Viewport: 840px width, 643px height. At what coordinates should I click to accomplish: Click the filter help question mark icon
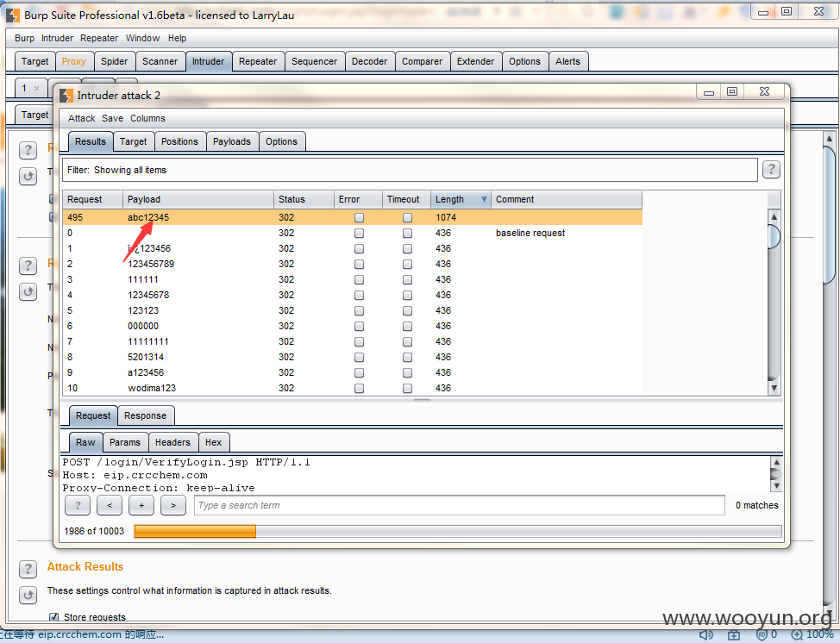point(771,170)
